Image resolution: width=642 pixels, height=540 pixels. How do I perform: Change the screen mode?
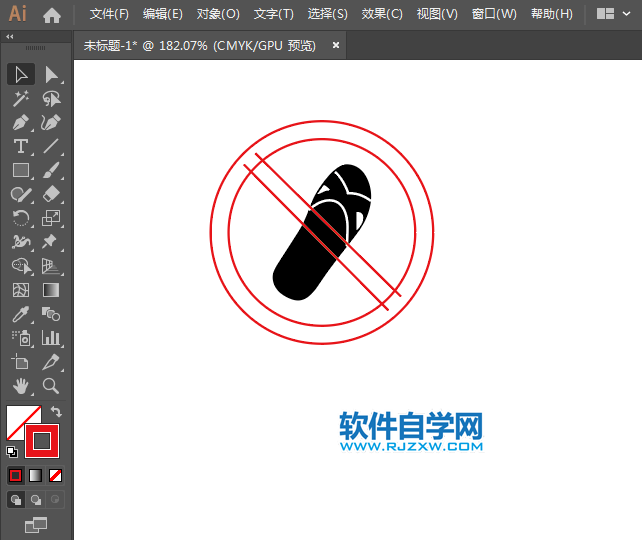(x=36, y=525)
